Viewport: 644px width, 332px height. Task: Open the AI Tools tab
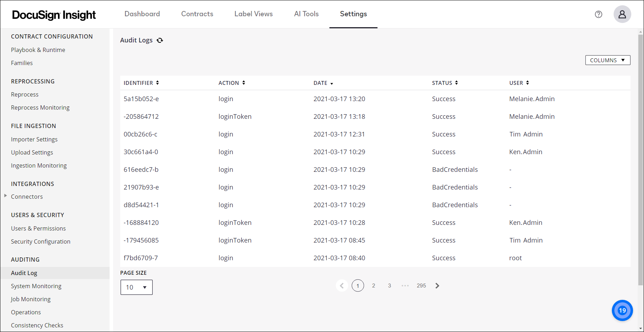pyautogui.click(x=306, y=14)
